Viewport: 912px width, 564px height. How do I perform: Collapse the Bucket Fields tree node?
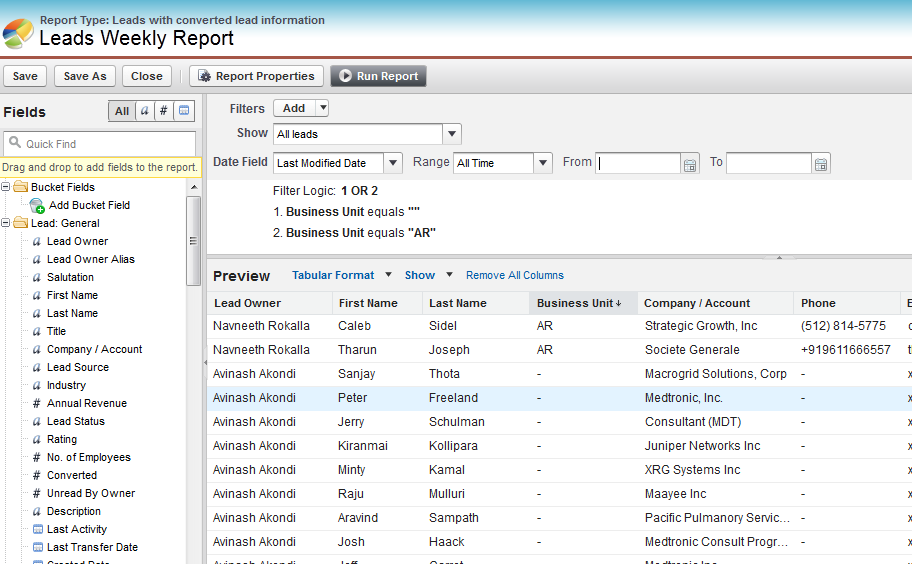6,187
